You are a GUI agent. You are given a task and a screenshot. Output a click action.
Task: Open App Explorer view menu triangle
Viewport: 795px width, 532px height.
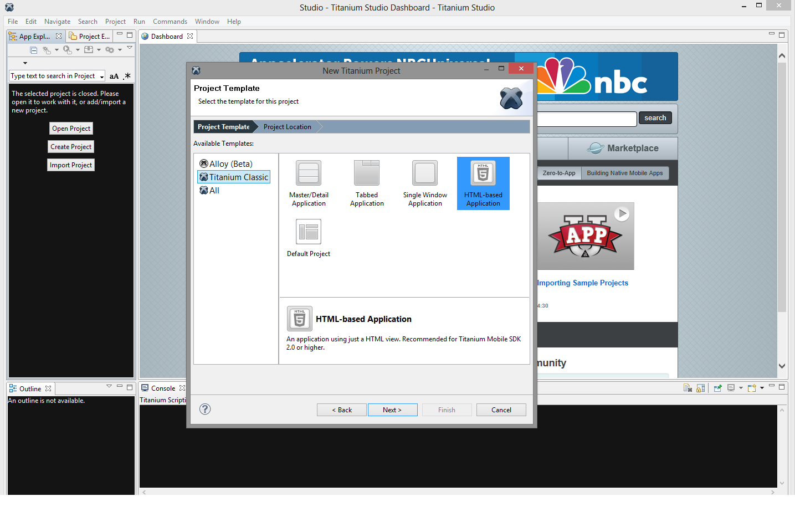click(x=130, y=48)
